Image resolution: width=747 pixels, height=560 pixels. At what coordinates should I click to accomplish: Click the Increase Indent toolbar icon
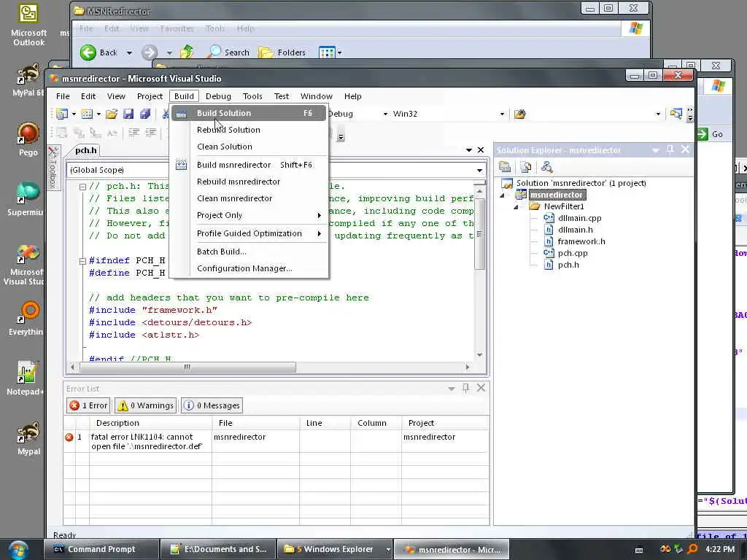click(150, 133)
